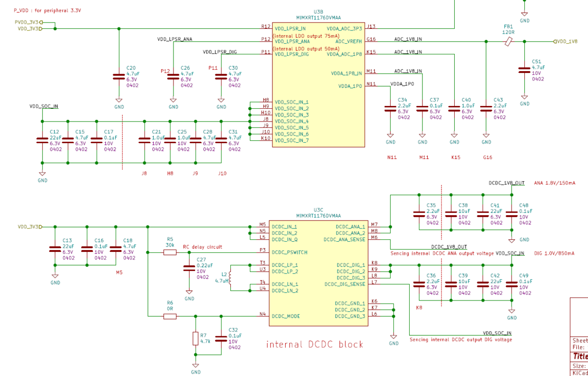Viewport: 588px width, 376px height.
Task: Select ferrite bead FB1 symbol
Action: pos(509,42)
